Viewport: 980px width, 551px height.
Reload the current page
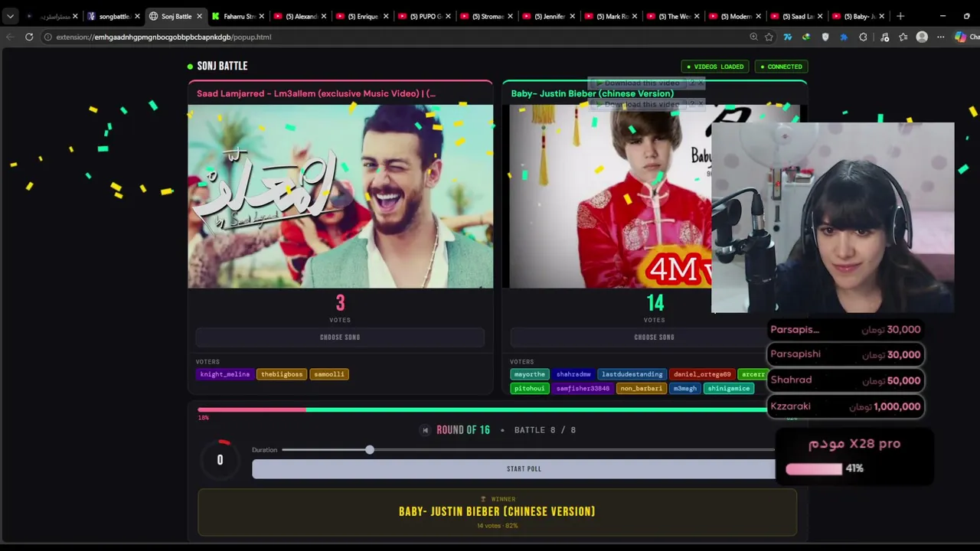click(29, 37)
